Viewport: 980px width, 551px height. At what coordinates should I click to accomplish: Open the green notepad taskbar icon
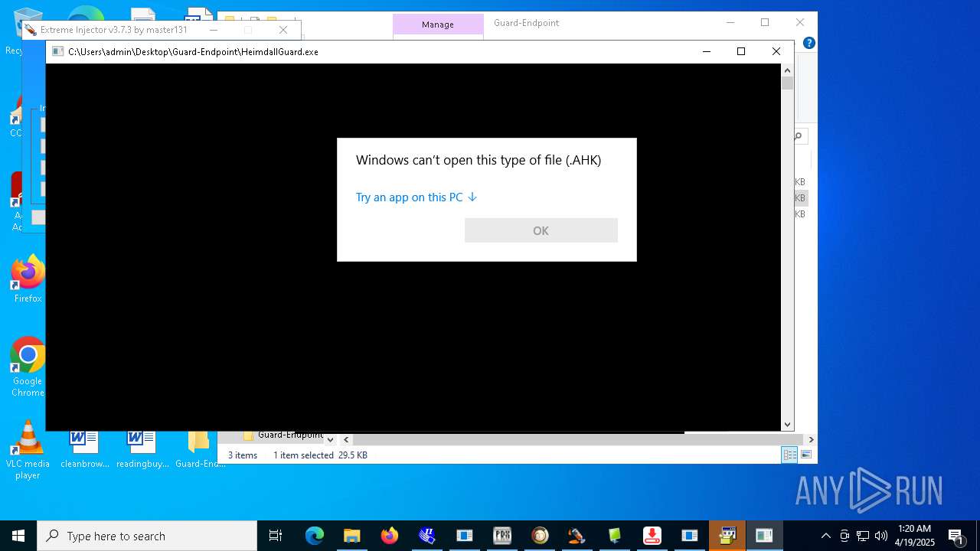pos(615,536)
